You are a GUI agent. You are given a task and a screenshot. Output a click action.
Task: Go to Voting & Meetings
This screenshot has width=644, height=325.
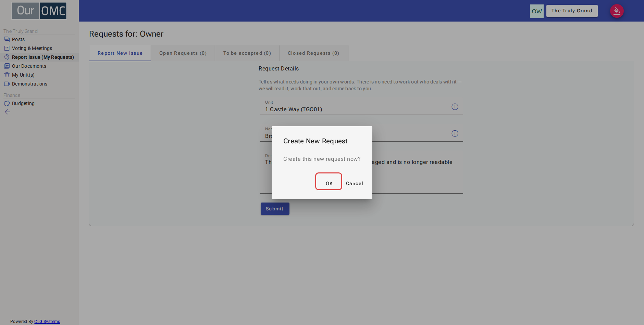click(x=32, y=48)
